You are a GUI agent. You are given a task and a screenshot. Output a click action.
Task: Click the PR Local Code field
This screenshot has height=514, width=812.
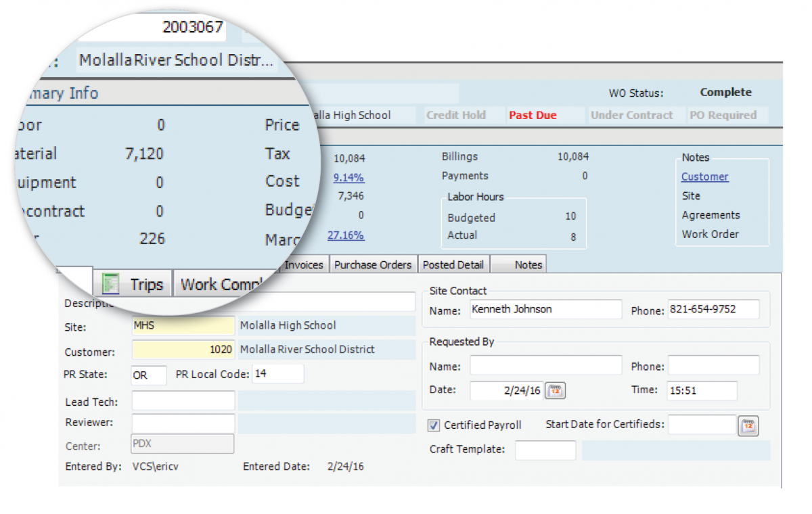tap(278, 373)
